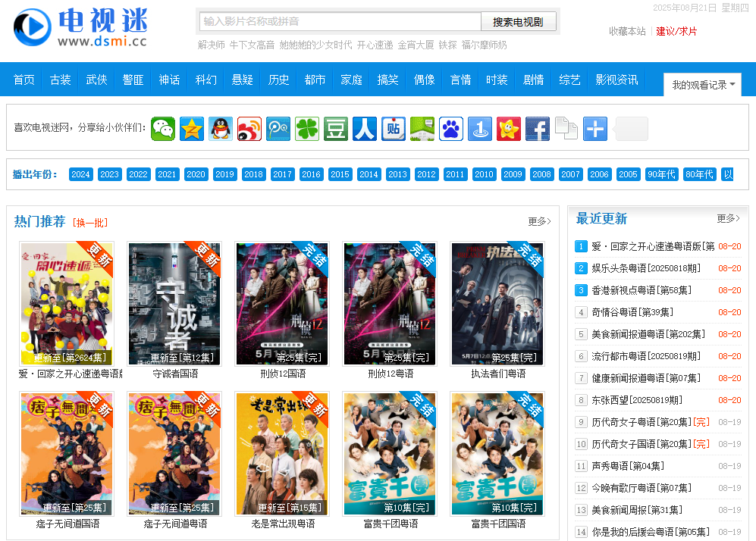Viewport: 756px width, 541px height.
Task: Open the 武侠 category
Action: tap(96, 80)
